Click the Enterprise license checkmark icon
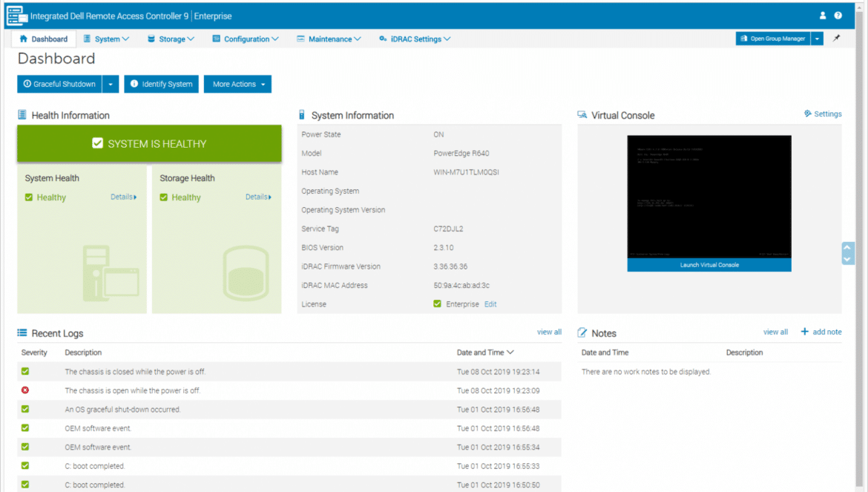Screen dimensions: 868x492 [x=437, y=304]
